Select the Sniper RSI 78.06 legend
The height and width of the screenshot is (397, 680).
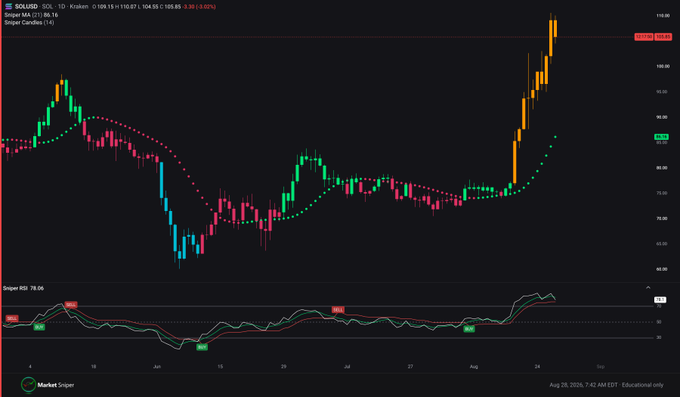point(23,288)
